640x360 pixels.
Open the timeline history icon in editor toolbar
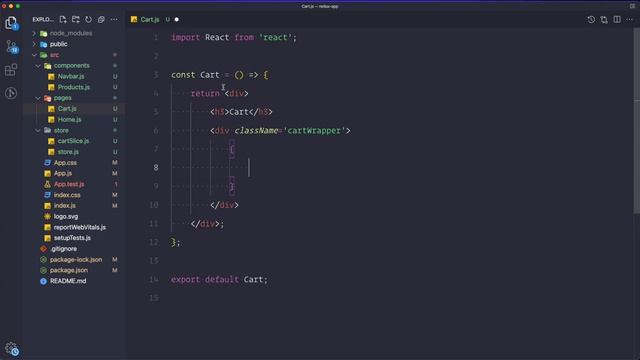(x=591, y=20)
